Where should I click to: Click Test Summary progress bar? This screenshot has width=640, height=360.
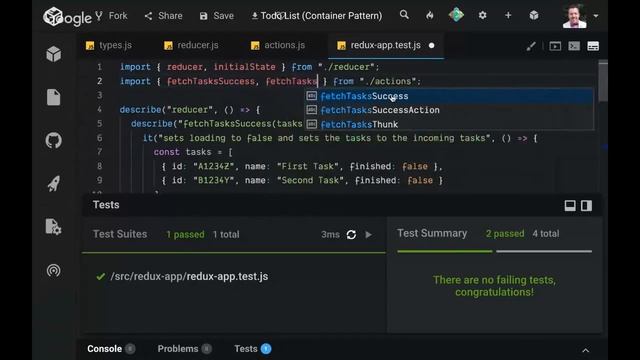[494, 251]
